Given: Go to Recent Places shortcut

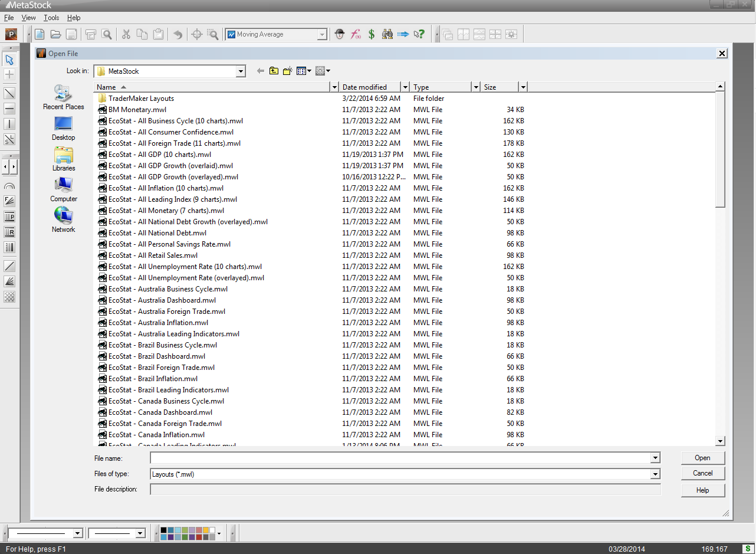Looking at the screenshot, I should [x=64, y=97].
